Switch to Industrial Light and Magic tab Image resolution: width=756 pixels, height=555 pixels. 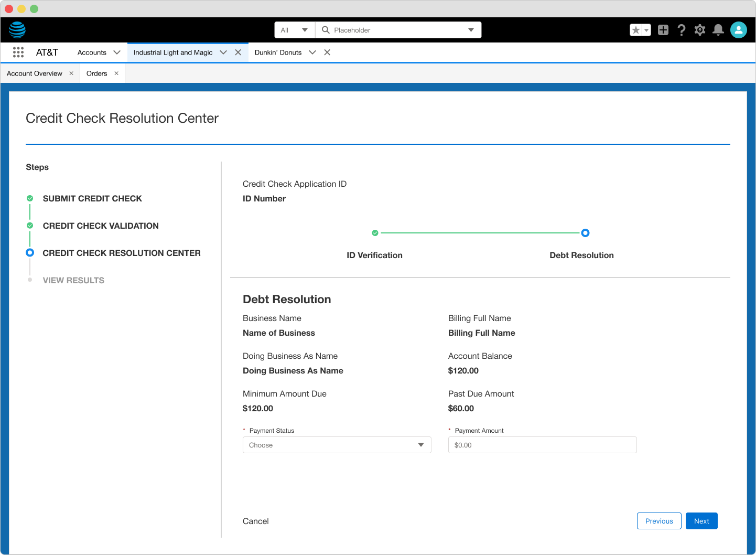pyautogui.click(x=173, y=52)
